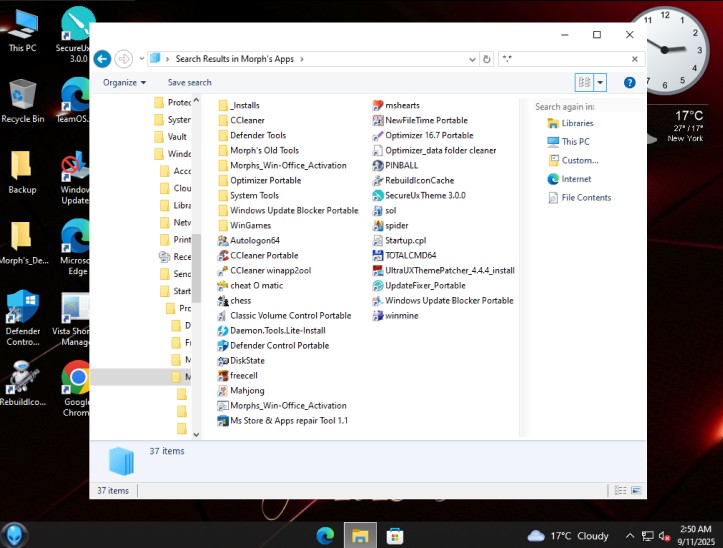The image size is (723, 548).
Task: Click the alien Start button
Action: tap(14, 535)
